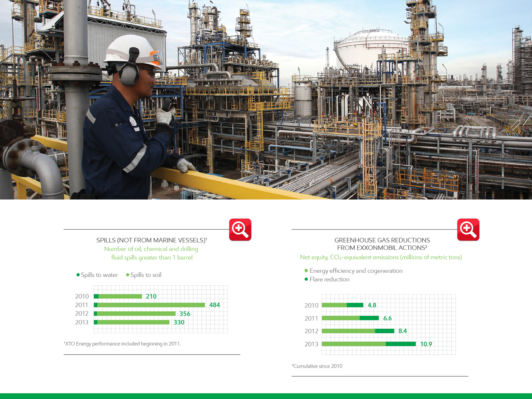532x399 pixels.
Task: Click the Spills to water legend dot
Action: click(x=78, y=275)
